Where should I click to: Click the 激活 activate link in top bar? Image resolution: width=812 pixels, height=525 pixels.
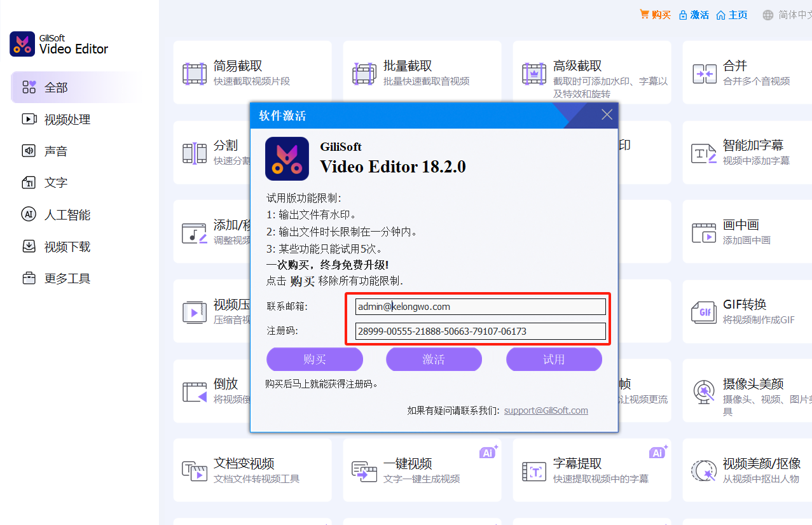[x=694, y=15]
